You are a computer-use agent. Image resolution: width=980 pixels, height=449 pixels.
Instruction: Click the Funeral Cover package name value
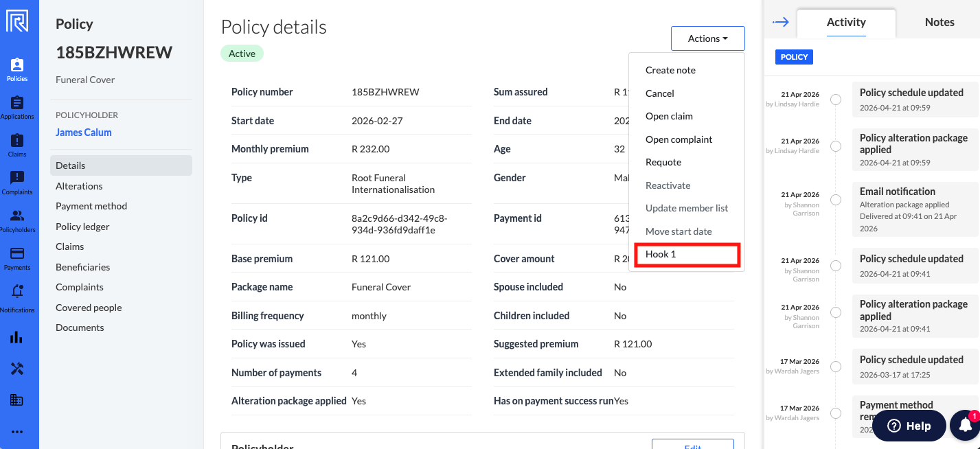pyautogui.click(x=381, y=287)
